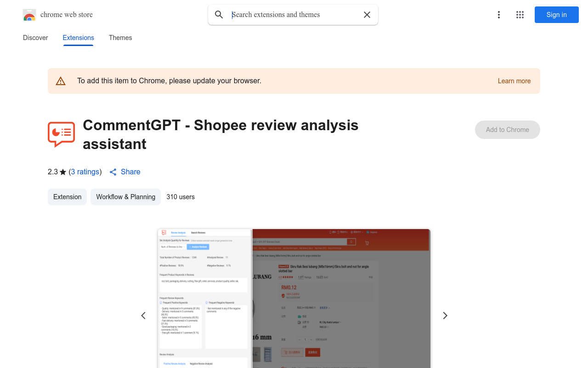Click the CommentGPT extension icon

[x=61, y=134]
